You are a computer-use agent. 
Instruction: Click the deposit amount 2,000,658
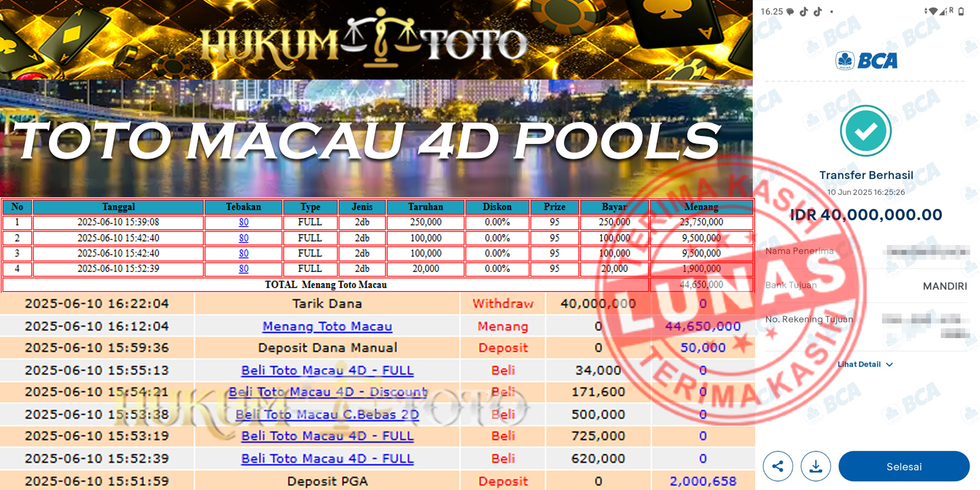(x=703, y=481)
